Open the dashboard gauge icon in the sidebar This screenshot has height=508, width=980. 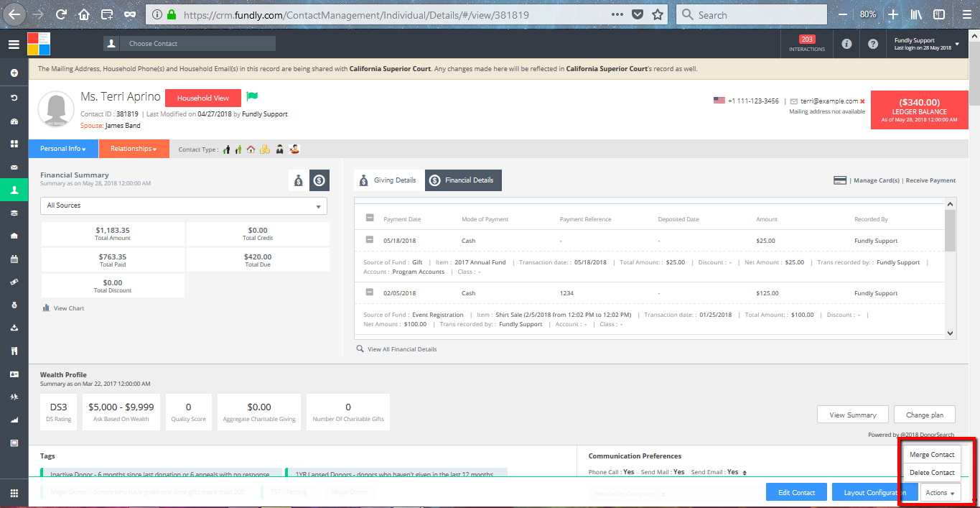point(14,121)
